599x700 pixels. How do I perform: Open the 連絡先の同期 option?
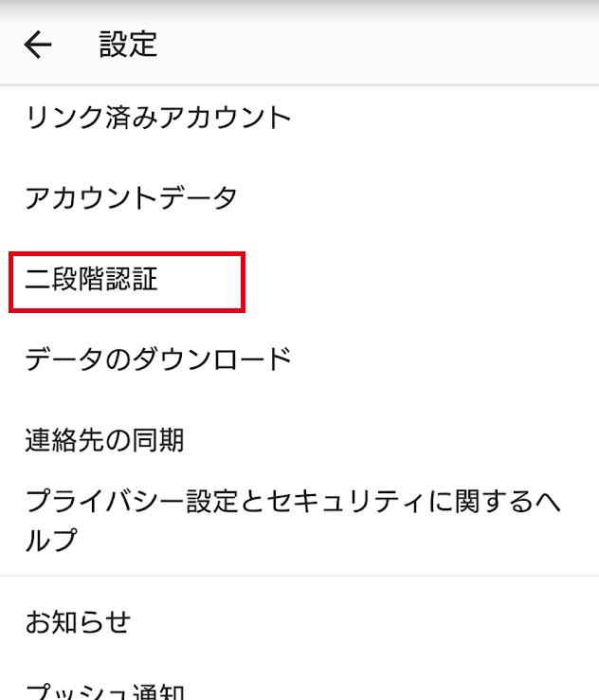coord(105,440)
